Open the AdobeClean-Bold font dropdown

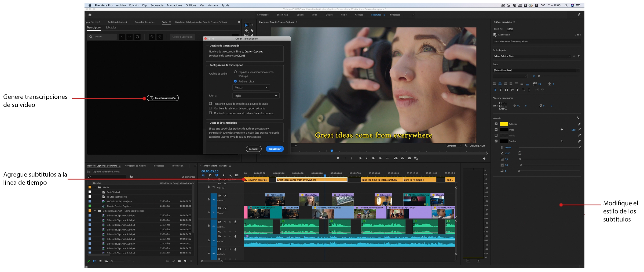point(536,70)
